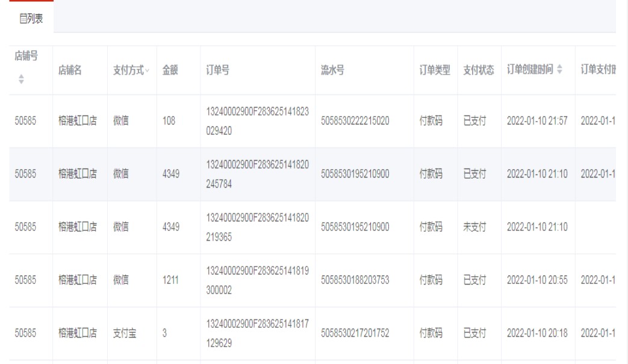This screenshot has height=364, width=628.
Task: Select the order number ending in 129629
Action: tap(257, 333)
